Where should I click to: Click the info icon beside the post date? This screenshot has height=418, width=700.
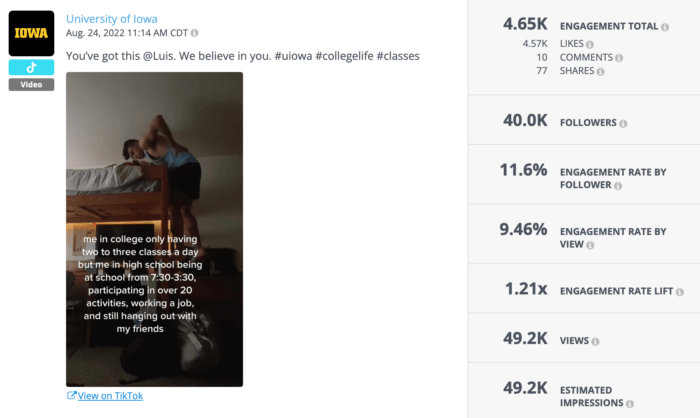click(194, 33)
